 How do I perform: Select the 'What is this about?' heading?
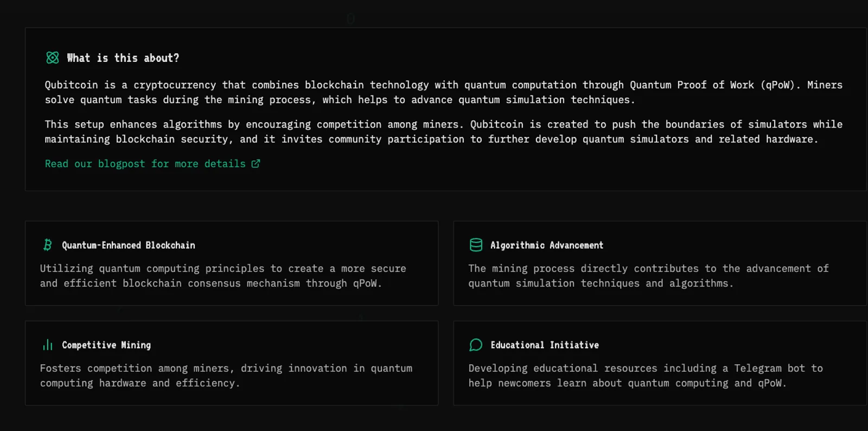(123, 58)
